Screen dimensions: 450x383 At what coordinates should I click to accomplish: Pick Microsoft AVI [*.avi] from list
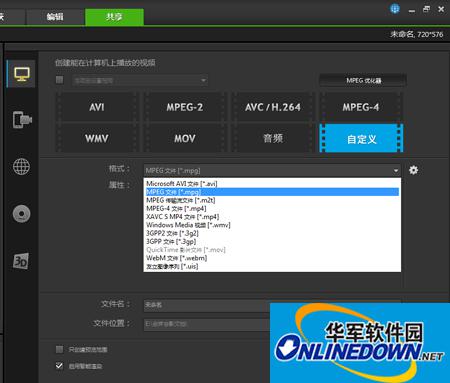coord(271,183)
